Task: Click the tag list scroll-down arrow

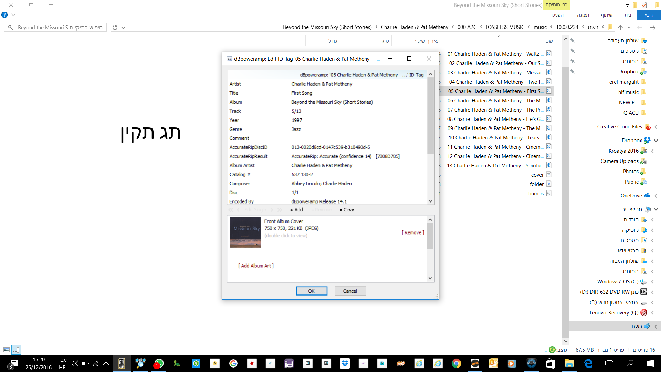Action: (430, 201)
